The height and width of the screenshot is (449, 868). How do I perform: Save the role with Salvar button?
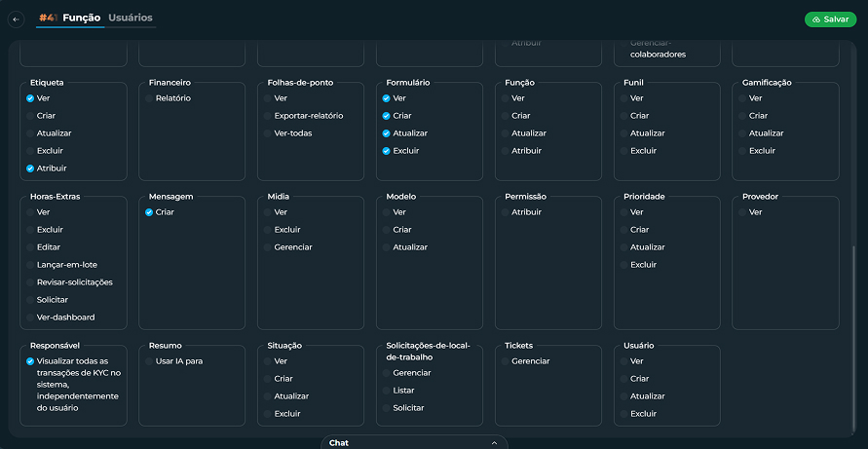pyautogui.click(x=830, y=19)
